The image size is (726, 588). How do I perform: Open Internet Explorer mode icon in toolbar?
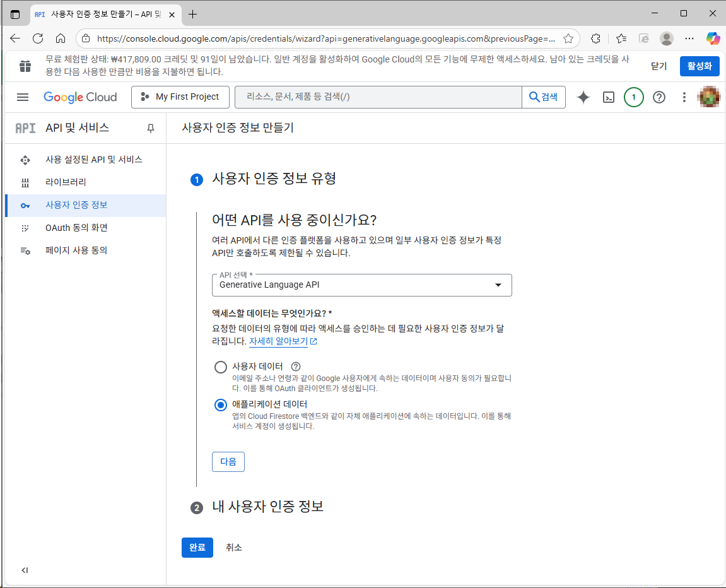[x=643, y=38]
